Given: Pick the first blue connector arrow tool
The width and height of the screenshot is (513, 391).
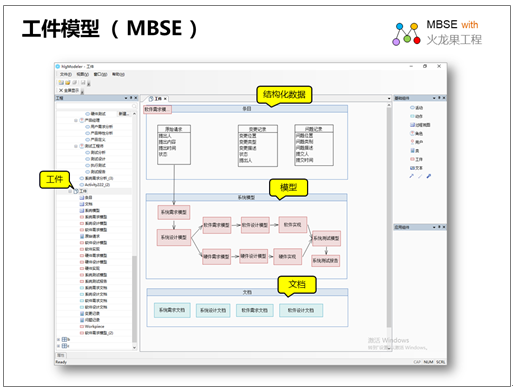Looking at the screenshot, I should click(x=412, y=176).
